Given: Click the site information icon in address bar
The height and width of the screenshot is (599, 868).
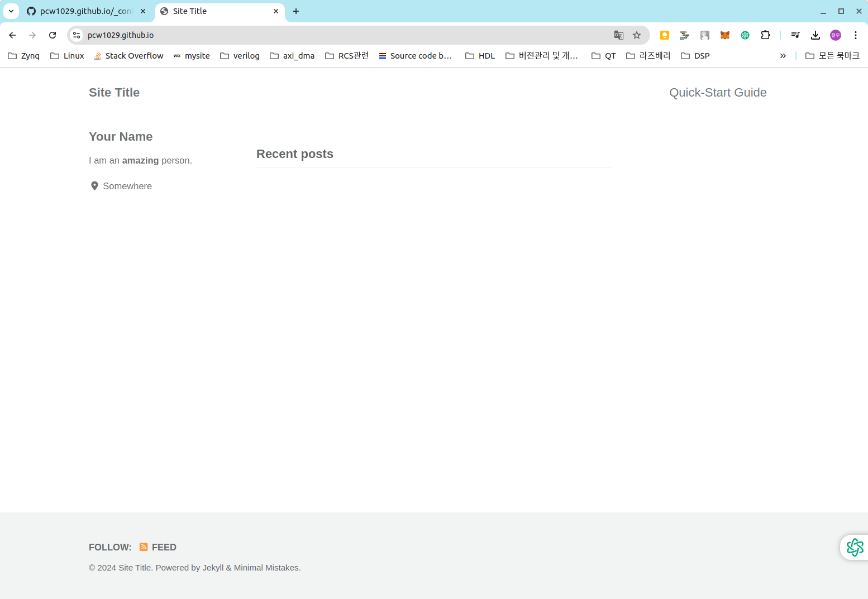Looking at the screenshot, I should coord(75,35).
